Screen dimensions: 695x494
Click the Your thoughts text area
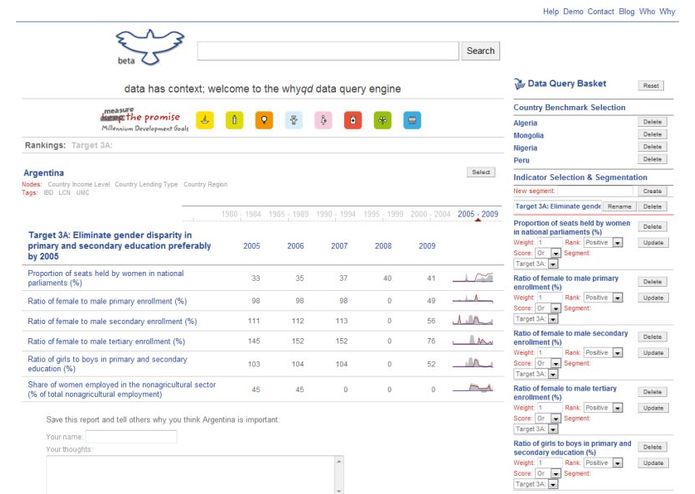point(191,475)
